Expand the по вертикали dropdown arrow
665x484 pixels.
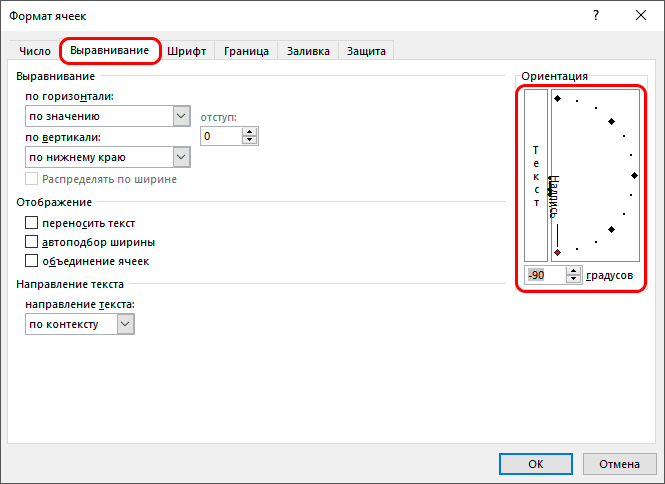coord(182,157)
